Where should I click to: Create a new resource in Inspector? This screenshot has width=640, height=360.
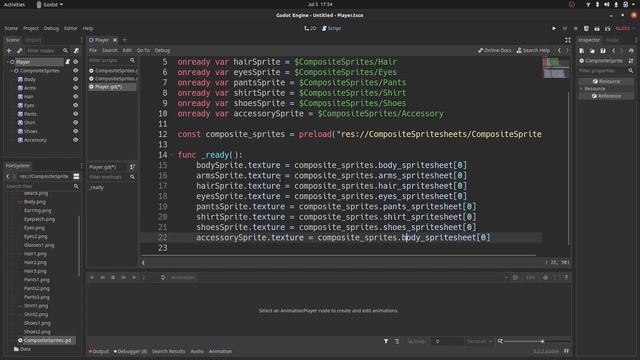(582, 51)
